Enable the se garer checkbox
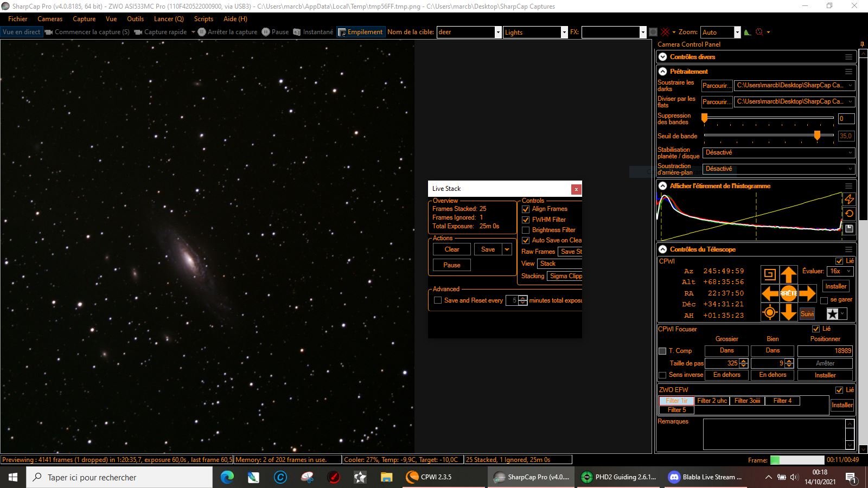Viewport: 868px width, 488px height. coord(824,300)
